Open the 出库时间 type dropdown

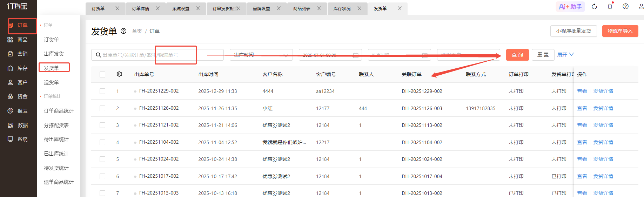(x=261, y=55)
